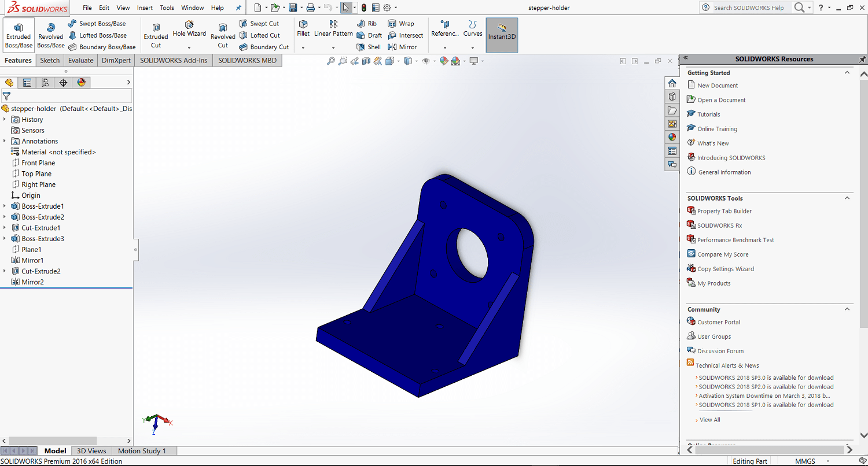Viewport: 868px width, 466px height.
Task: Apply the Fillet feature
Action: [x=303, y=29]
